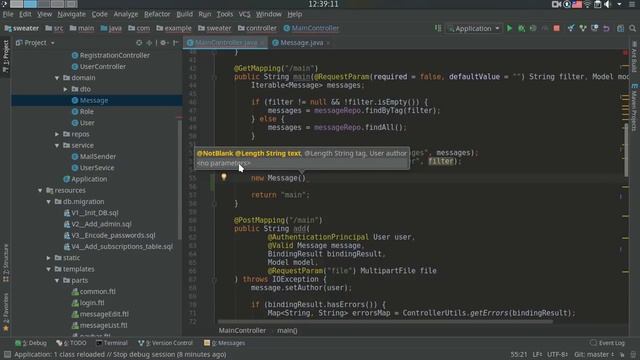Collapse the domain folder
This screenshot has width=640, height=360.
pos(57,78)
